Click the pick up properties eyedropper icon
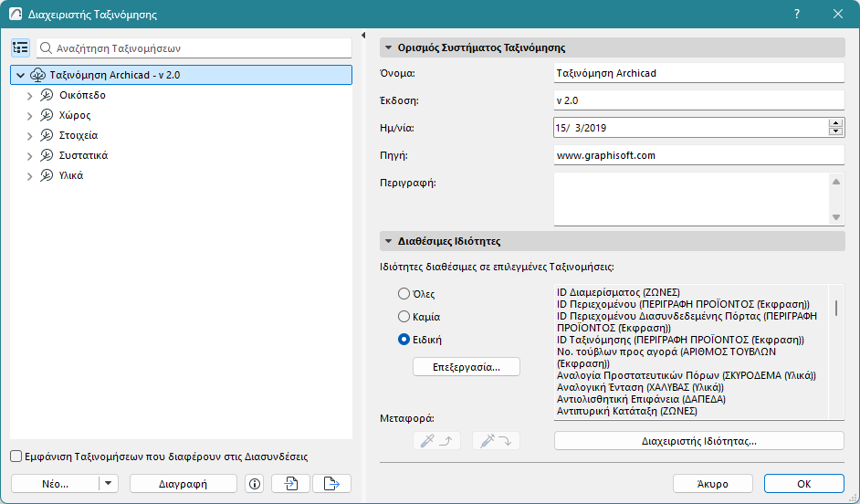This screenshot has width=860, height=504. click(x=436, y=440)
